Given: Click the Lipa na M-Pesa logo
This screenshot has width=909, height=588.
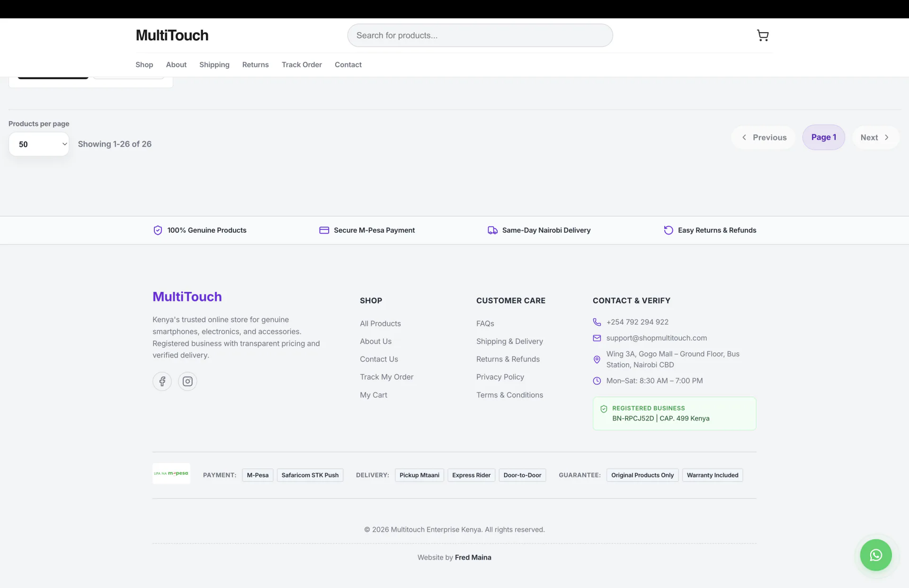Looking at the screenshot, I should [x=171, y=474].
